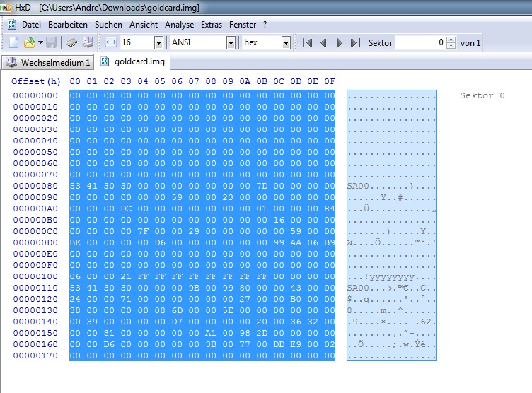Viewport: 532px width, 393px height.
Task: Open the ? help menu
Action: (x=265, y=25)
